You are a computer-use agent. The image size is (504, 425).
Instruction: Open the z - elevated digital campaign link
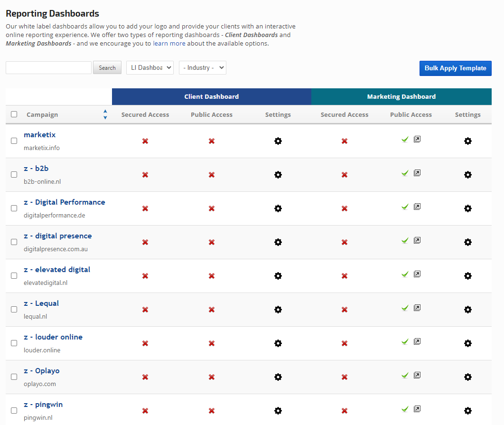point(57,270)
